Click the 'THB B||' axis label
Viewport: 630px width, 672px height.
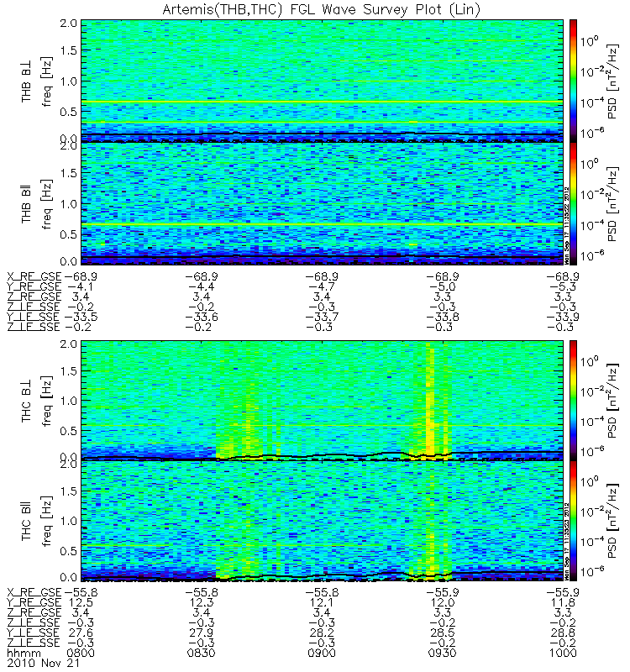click(27, 204)
